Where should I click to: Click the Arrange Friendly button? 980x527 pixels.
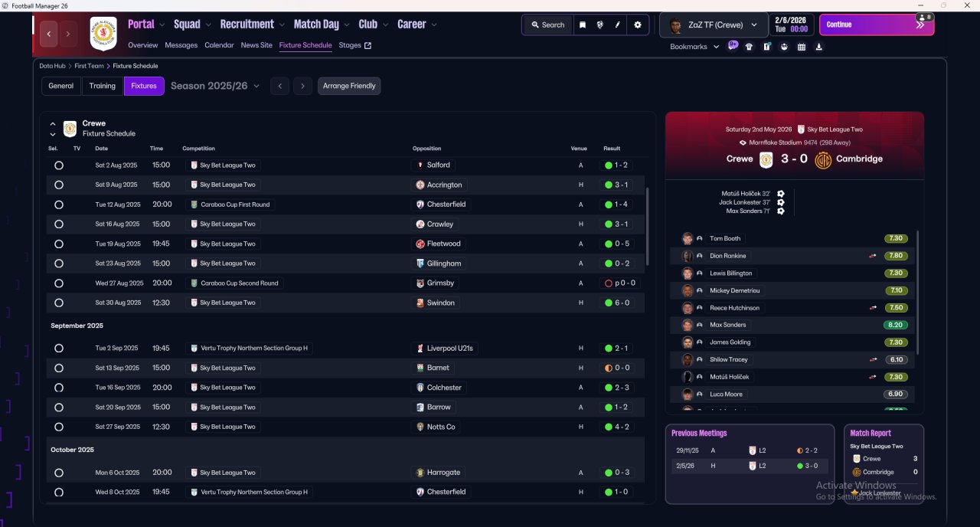click(349, 86)
